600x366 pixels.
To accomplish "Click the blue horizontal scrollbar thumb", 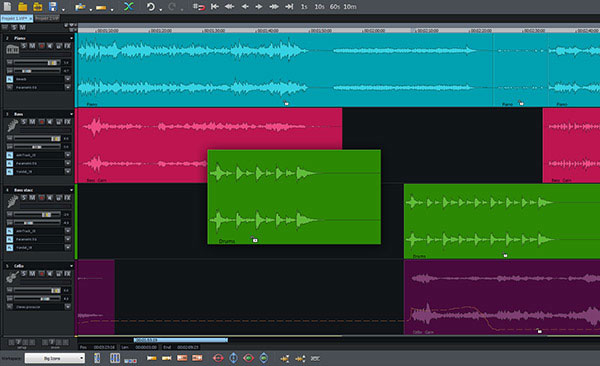I will tap(181, 340).
